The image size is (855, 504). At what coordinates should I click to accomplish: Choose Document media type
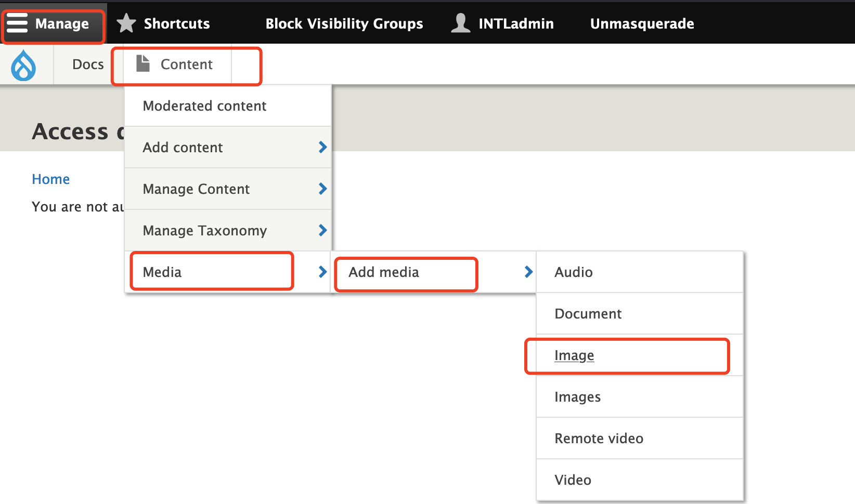[x=588, y=314]
